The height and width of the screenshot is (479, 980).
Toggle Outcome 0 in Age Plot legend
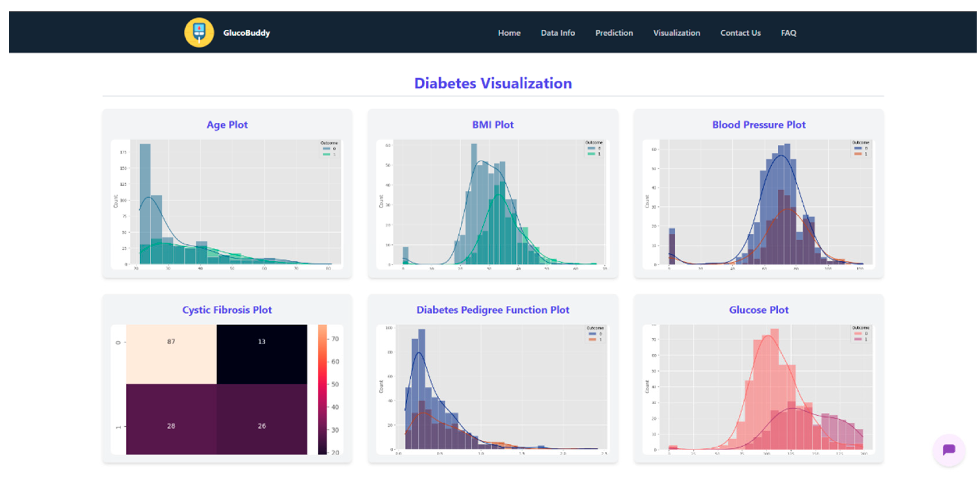click(327, 149)
